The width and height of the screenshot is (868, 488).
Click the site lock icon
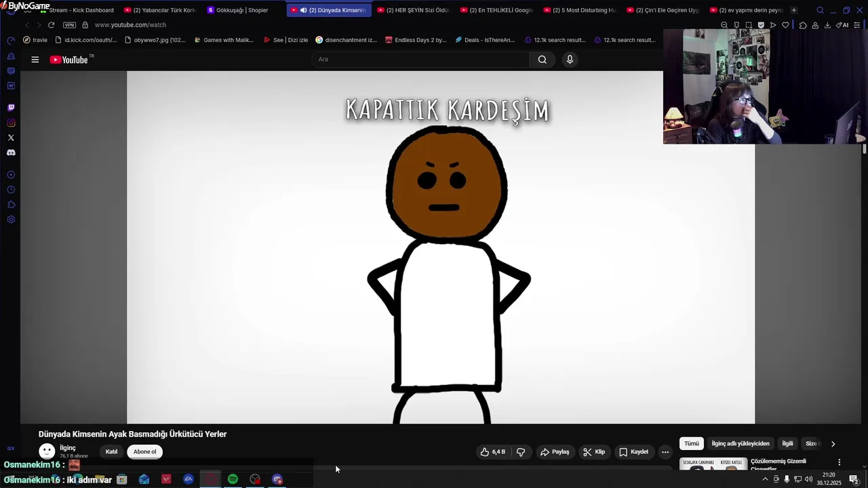click(x=85, y=25)
